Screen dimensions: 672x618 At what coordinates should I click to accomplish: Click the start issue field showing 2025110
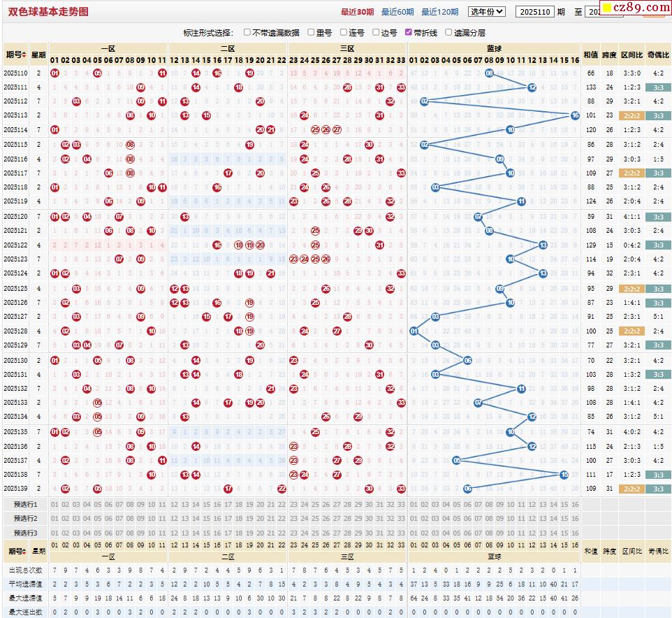(x=535, y=12)
